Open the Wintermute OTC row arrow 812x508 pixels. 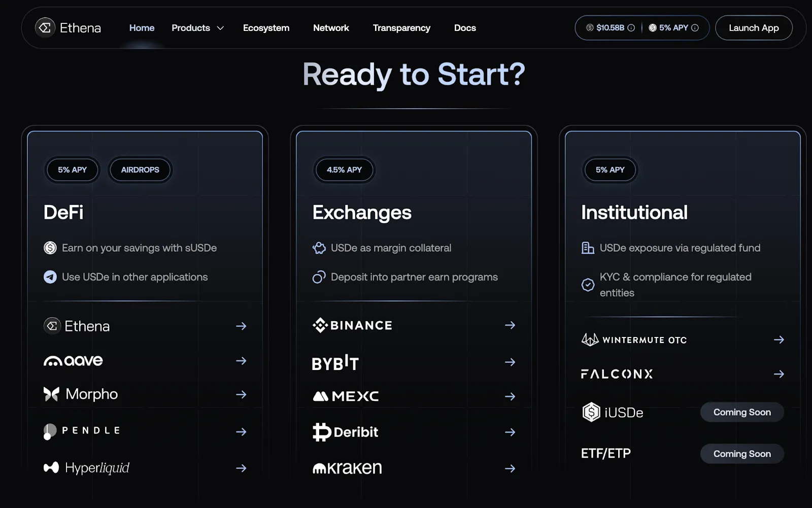point(779,340)
